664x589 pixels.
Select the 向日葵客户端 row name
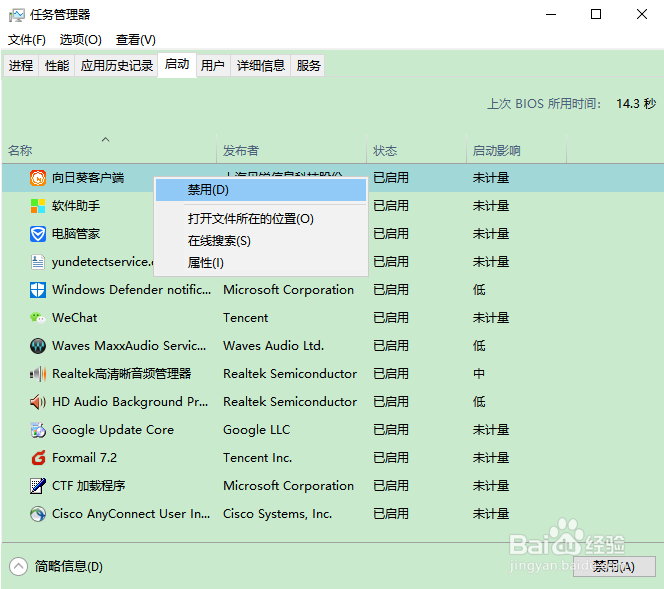tap(88, 178)
